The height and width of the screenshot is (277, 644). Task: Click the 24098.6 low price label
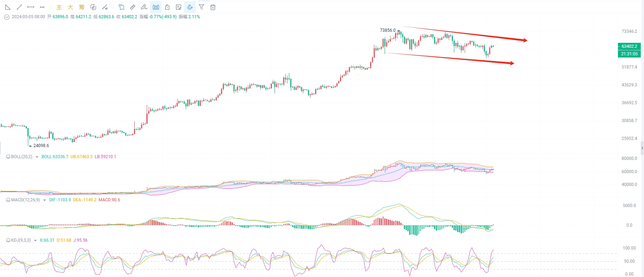point(41,146)
